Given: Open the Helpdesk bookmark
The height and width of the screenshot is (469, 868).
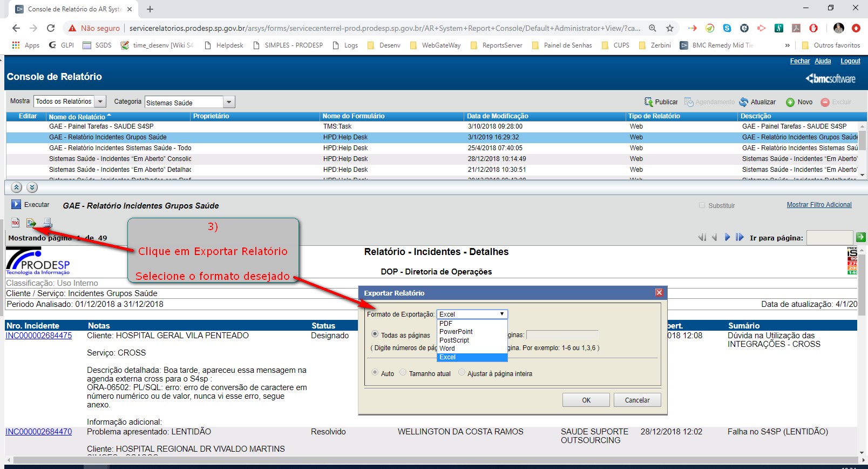Looking at the screenshot, I should pos(223,45).
